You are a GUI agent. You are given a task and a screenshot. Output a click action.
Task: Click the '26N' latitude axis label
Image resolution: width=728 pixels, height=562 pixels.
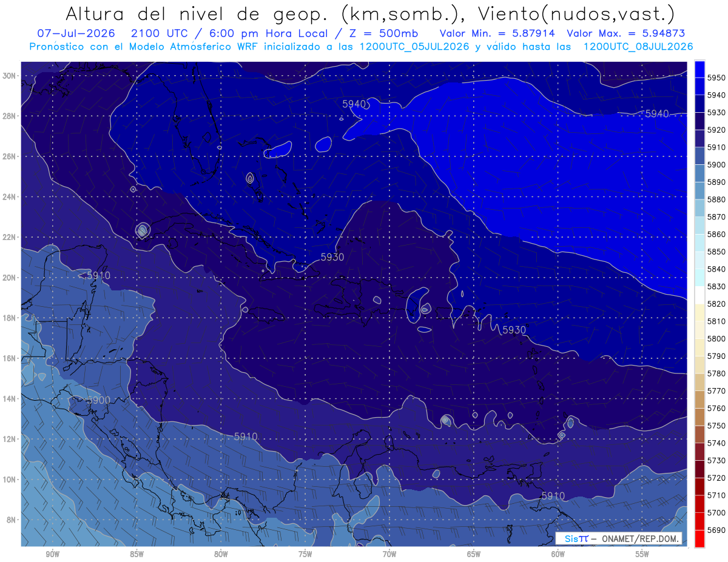point(10,156)
